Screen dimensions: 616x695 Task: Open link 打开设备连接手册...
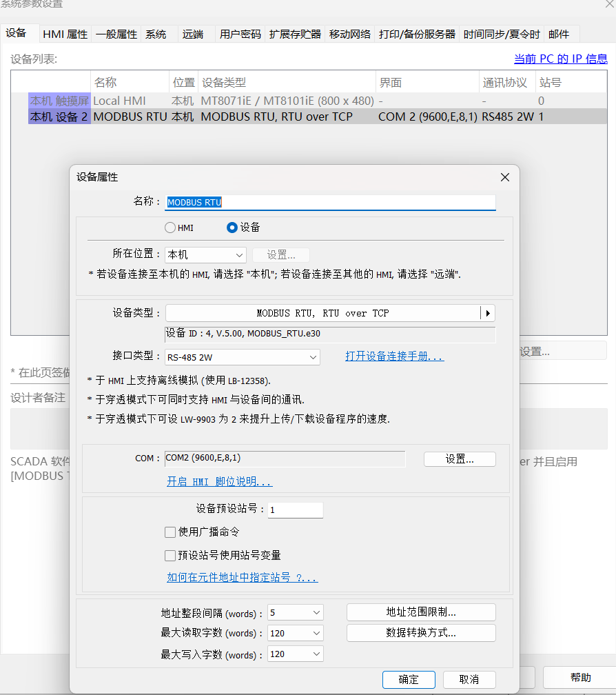395,356
